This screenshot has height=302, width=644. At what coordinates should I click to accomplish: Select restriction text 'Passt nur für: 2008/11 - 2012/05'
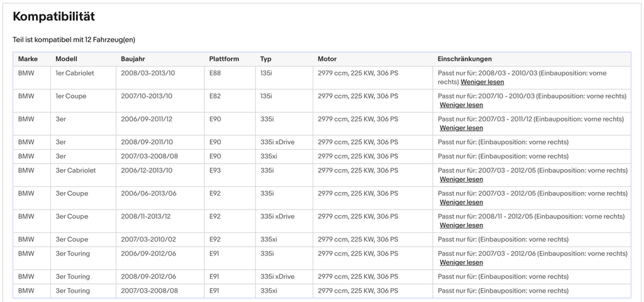(x=485, y=216)
